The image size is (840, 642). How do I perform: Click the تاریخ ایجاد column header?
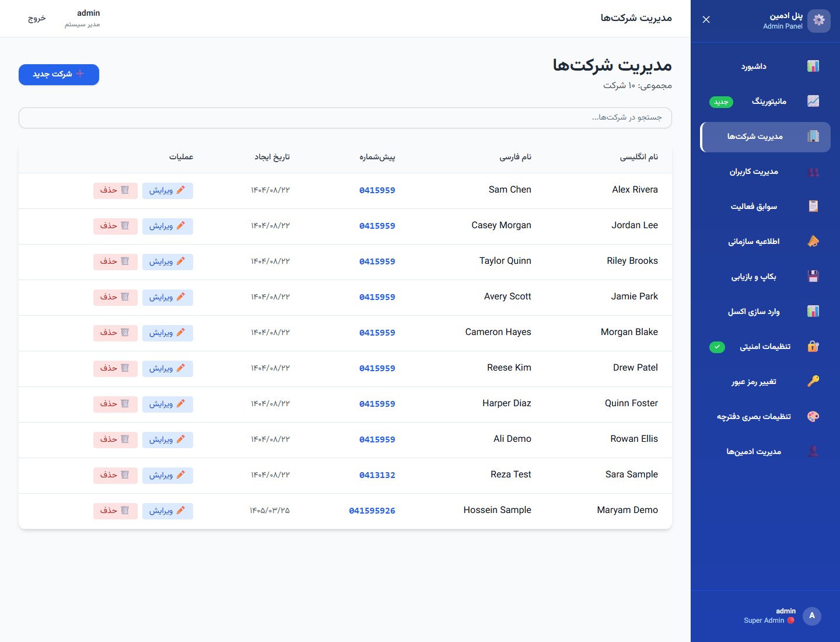pyautogui.click(x=272, y=157)
